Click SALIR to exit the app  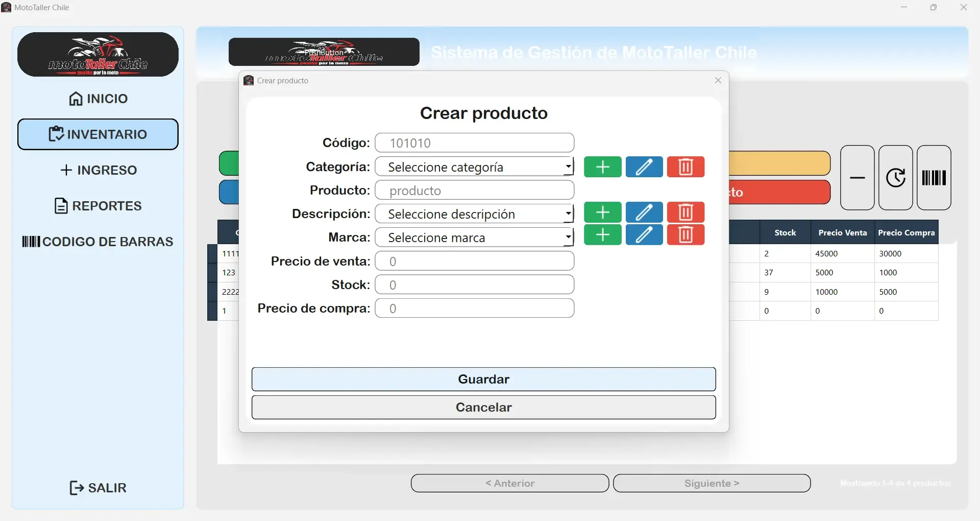[98, 488]
